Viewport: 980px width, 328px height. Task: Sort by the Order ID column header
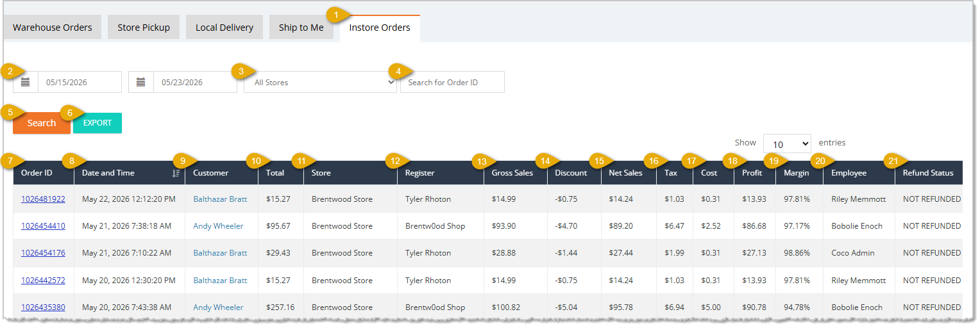coord(44,173)
